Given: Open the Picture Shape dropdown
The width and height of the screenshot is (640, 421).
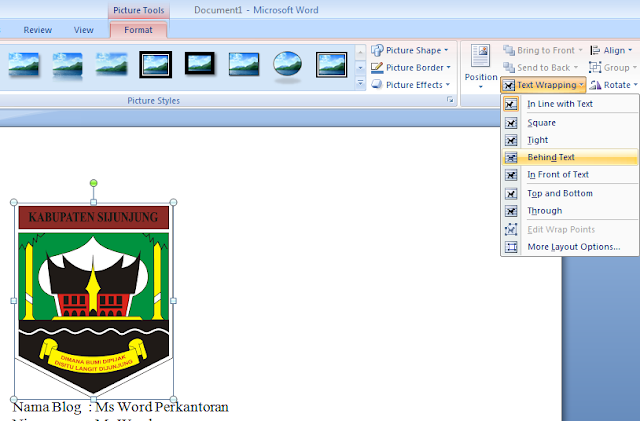Looking at the screenshot, I should click(410, 50).
